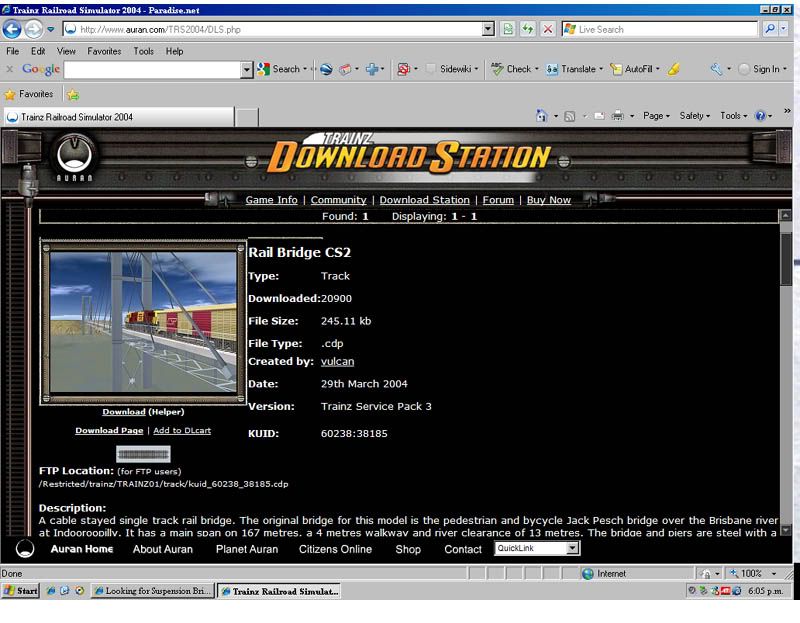Click the Google toolbar search box
The height and width of the screenshot is (623, 800).
click(x=152, y=69)
